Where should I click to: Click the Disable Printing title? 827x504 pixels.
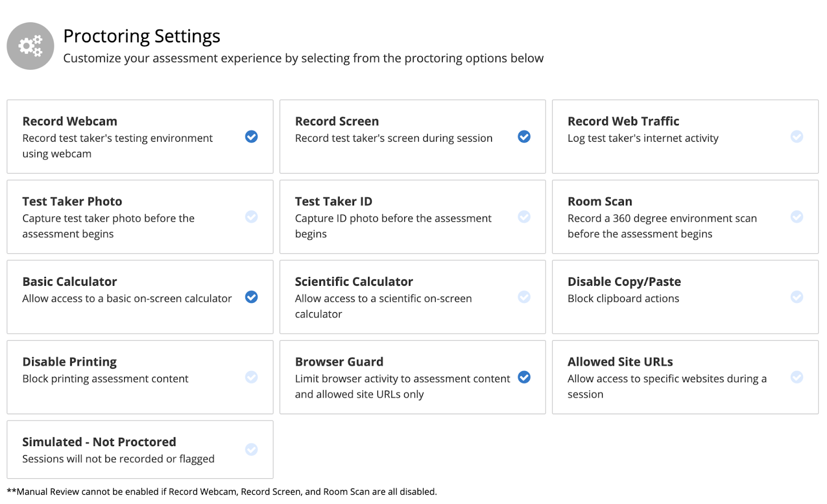click(x=70, y=362)
